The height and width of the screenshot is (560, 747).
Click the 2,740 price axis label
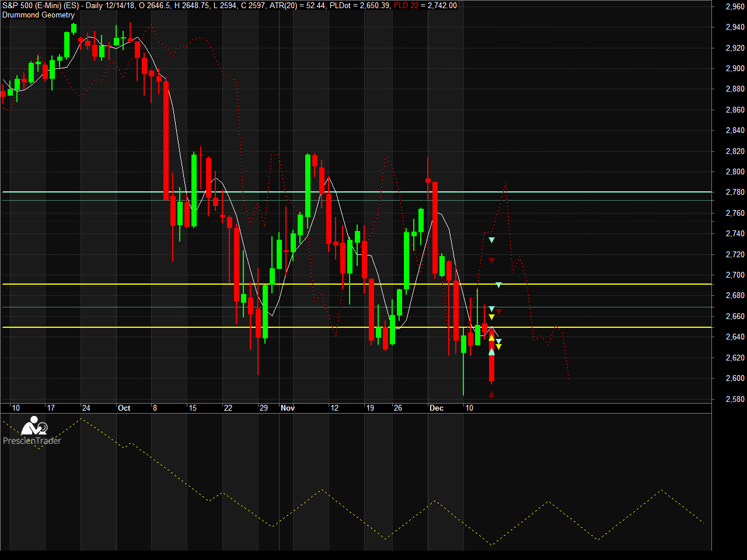point(735,233)
